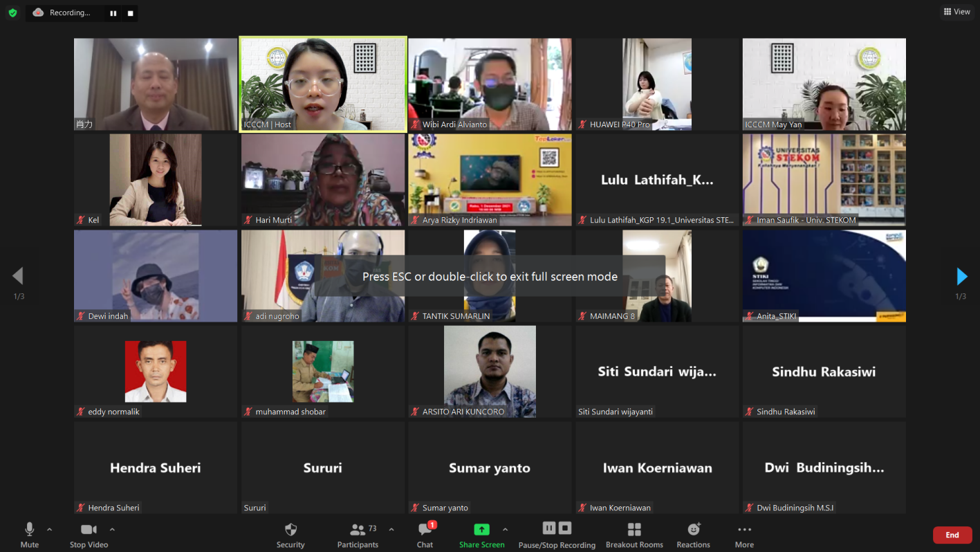This screenshot has height=552, width=980.
Task: Click the red End meeting button
Action: tap(952, 535)
